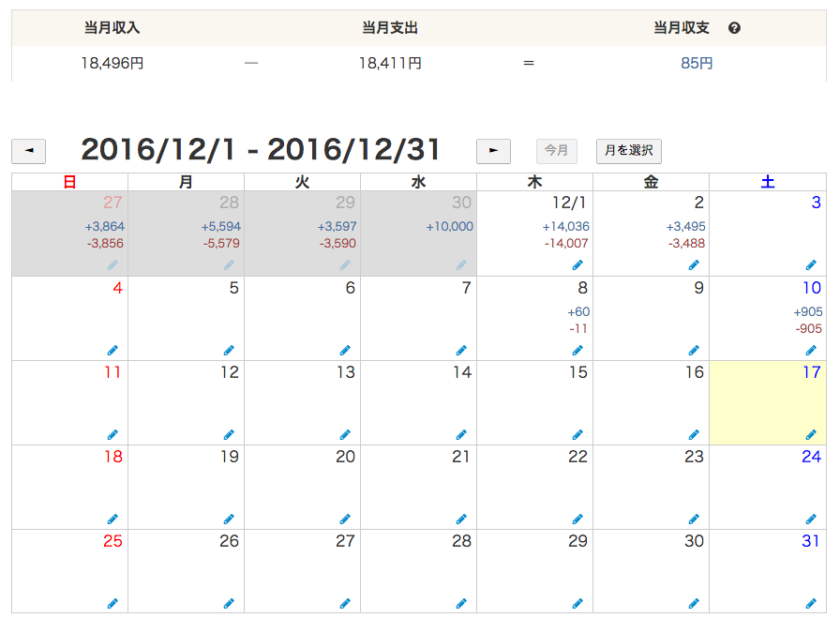This screenshot has width=840, height=633.
Task: Click income +14,036 on December 1
Action: click(565, 227)
